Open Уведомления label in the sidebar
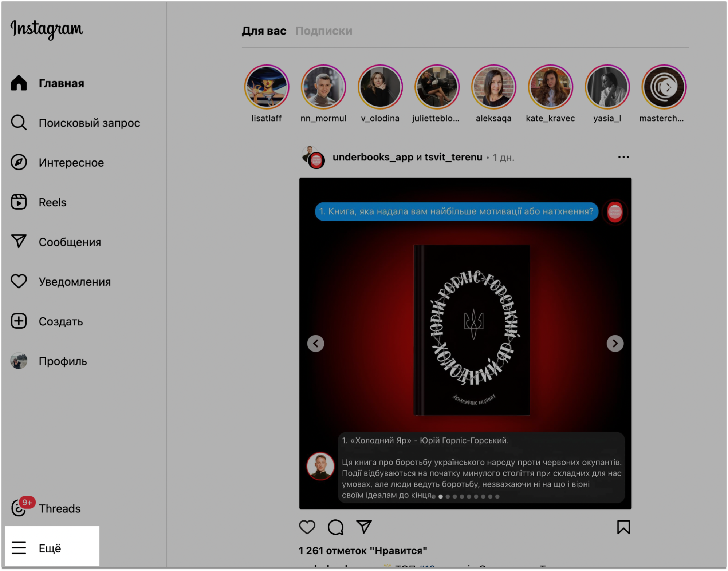728x571 pixels. point(75,282)
